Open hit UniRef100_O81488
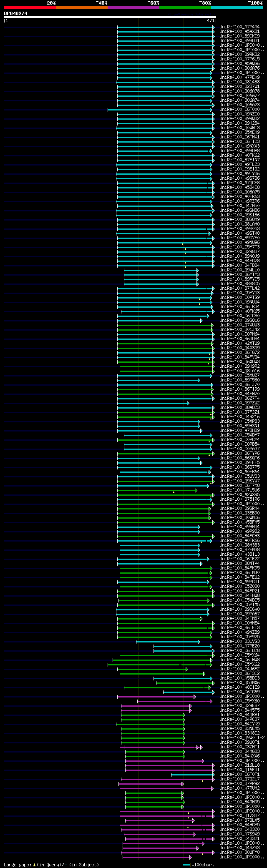 [239, 82]
